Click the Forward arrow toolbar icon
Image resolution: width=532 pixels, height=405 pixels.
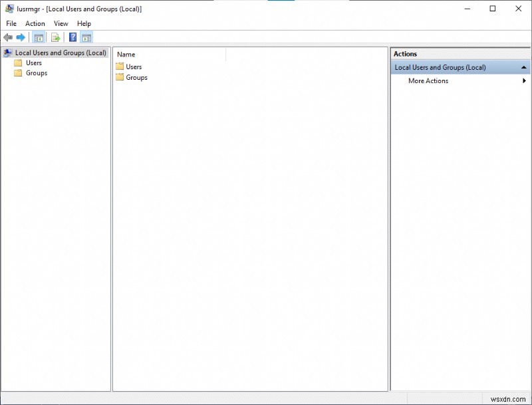(x=21, y=37)
